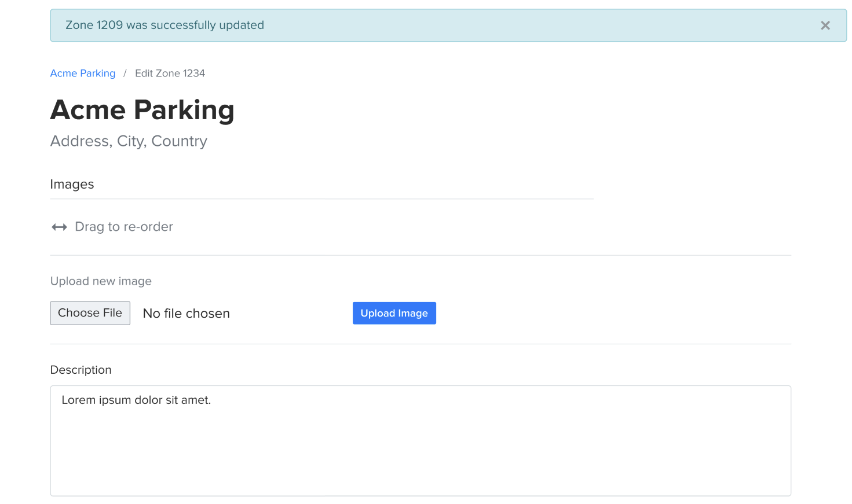
Task: Place cursor in 'Lorem ipsum dolor sit amet.' text
Action: pyautogui.click(x=136, y=400)
